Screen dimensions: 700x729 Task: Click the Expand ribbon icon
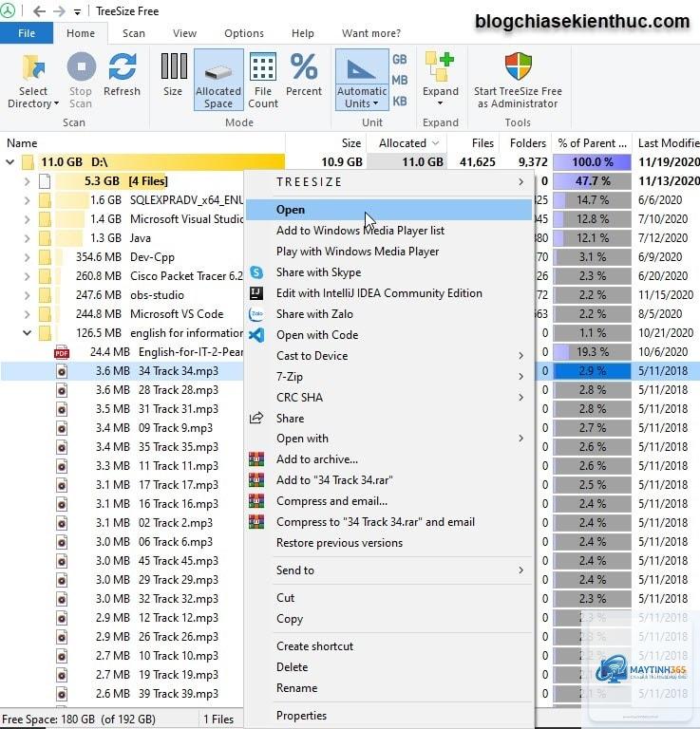point(440,66)
